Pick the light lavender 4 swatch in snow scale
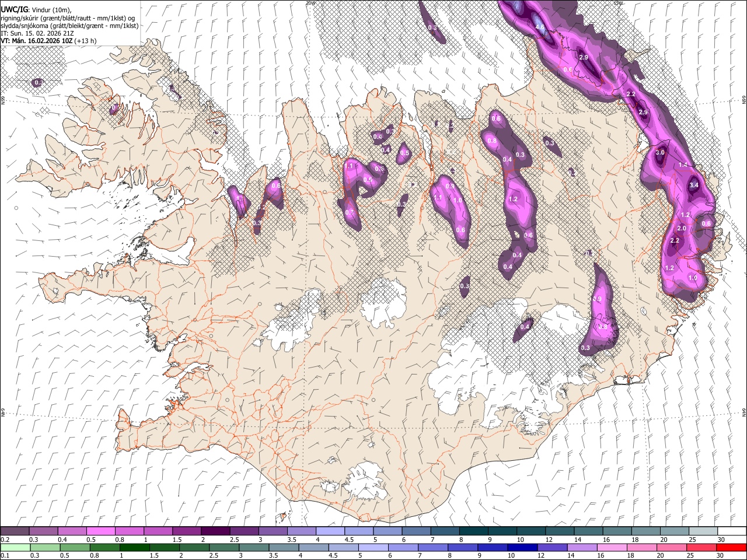747x560 pixels. 330,531
